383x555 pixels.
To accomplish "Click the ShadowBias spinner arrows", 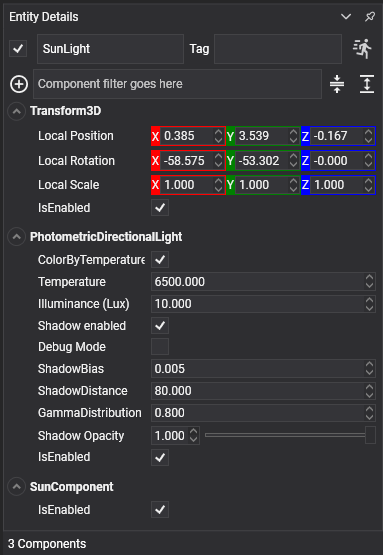I will point(370,369).
